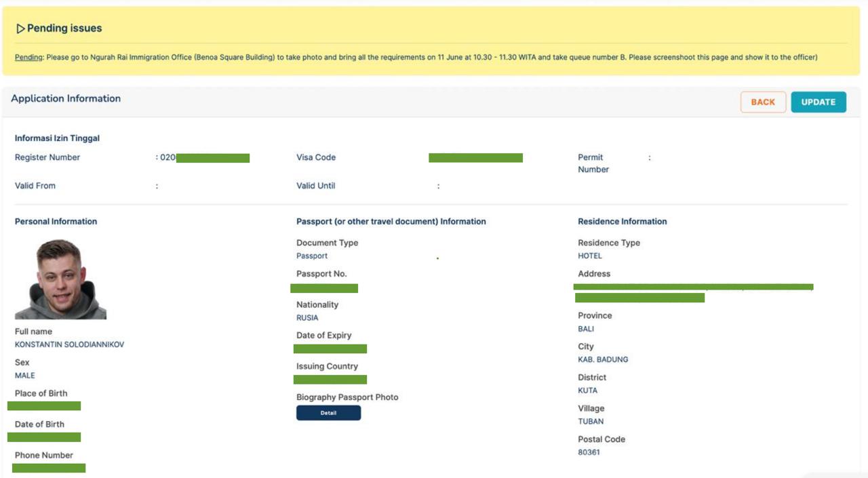868x478 pixels.
Task: Select the 'Pending issues' heading text
Action: (64, 28)
